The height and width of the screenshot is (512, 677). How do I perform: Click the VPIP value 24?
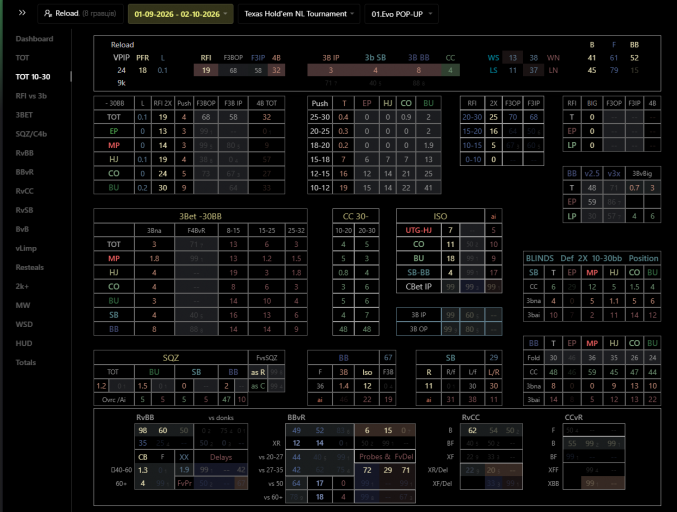[121, 70]
